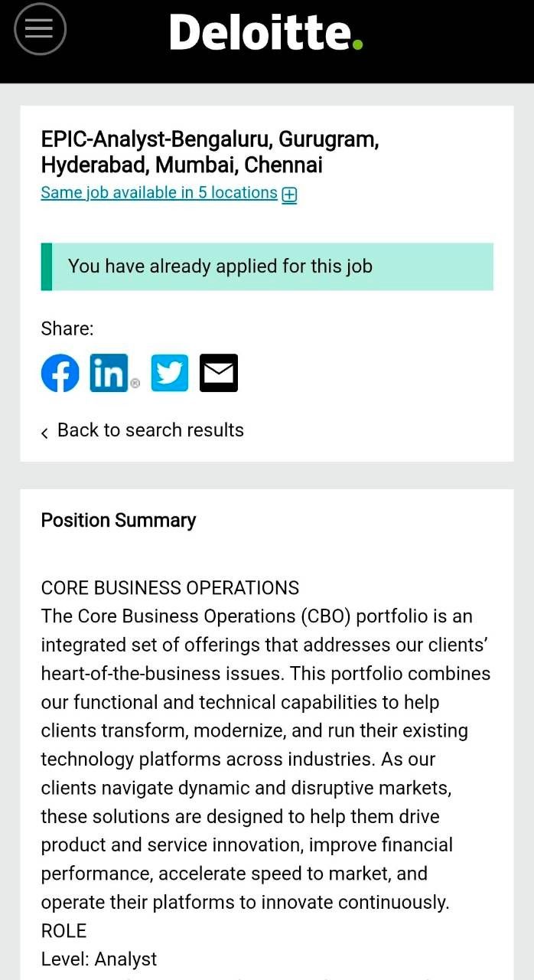Click the back chevron beside search results
Screen dimensions: 534x980
[44, 433]
